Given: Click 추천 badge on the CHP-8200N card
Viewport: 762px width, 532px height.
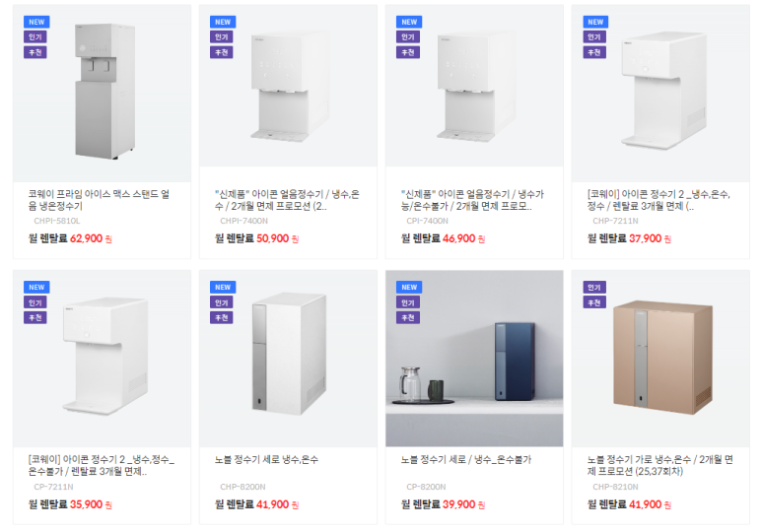Looking at the screenshot, I should (222, 317).
